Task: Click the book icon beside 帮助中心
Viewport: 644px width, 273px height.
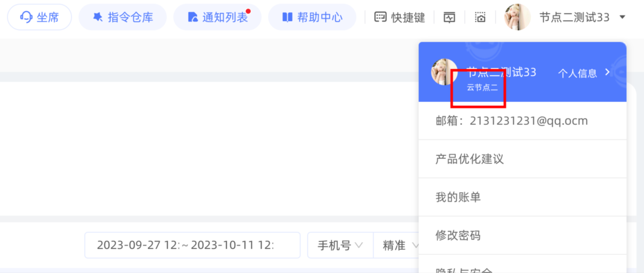Action: [287, 17]
